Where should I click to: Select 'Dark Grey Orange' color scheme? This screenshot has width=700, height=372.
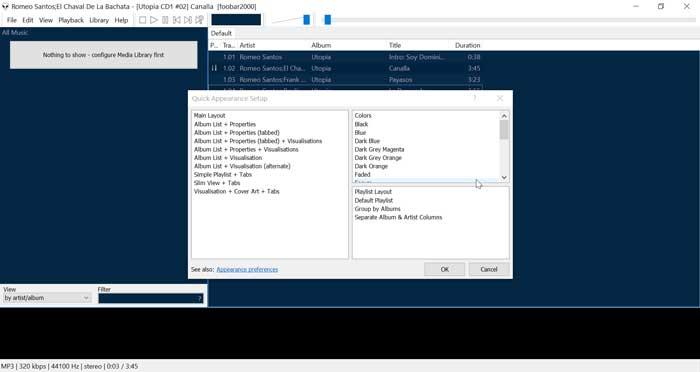click(378, 158)
